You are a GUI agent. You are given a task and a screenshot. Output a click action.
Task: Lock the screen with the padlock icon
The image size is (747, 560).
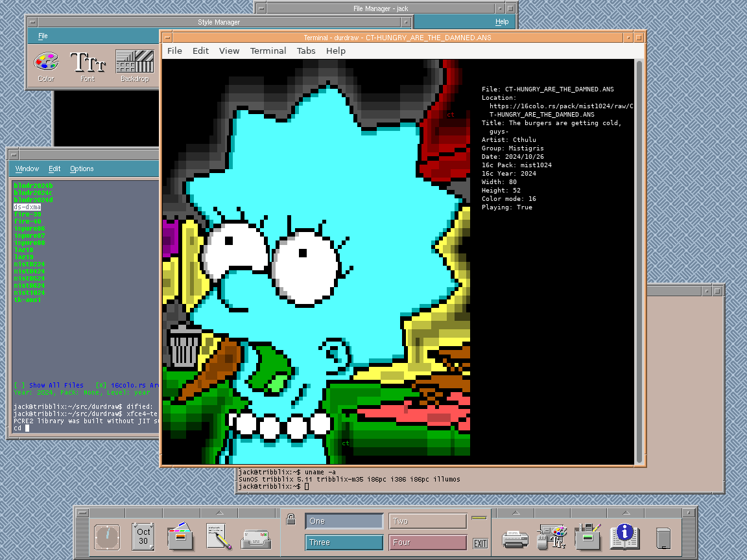point(290,520)
